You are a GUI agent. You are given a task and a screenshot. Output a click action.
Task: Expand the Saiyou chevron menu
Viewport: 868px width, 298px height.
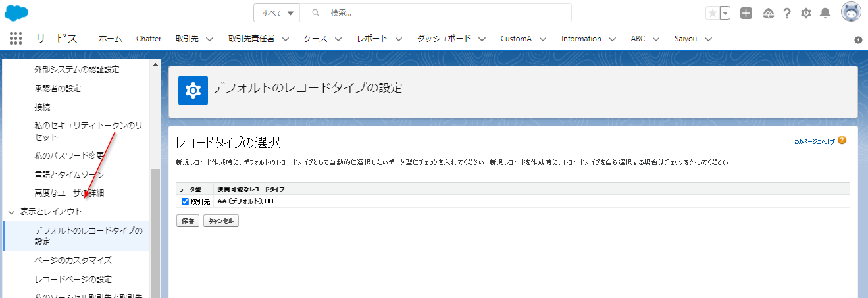709,39
